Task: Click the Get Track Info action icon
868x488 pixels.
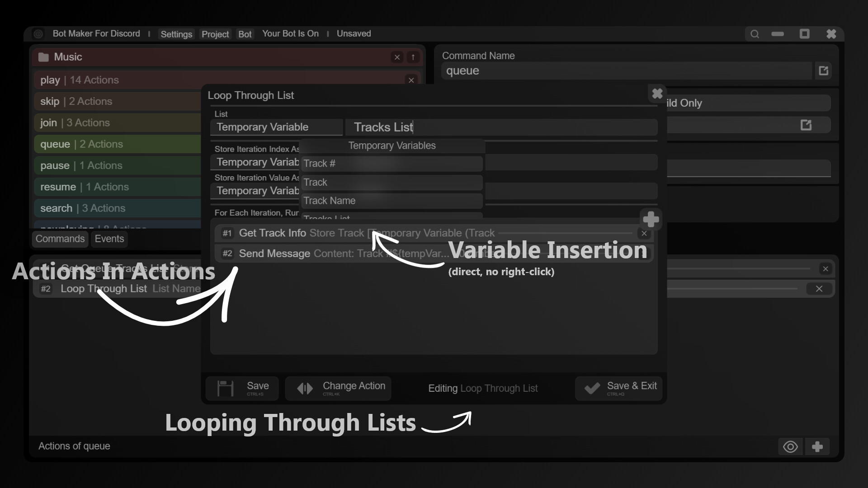Action: click(226, 233)
